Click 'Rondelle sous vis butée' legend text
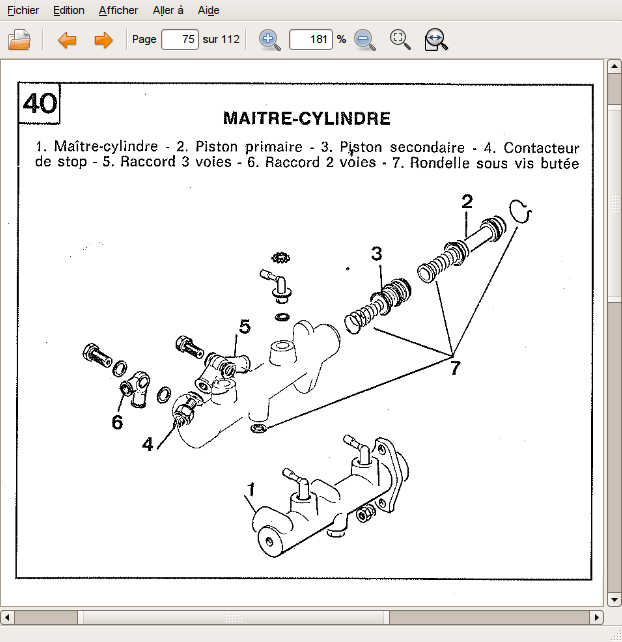622x642 pixels. (494, 163)
